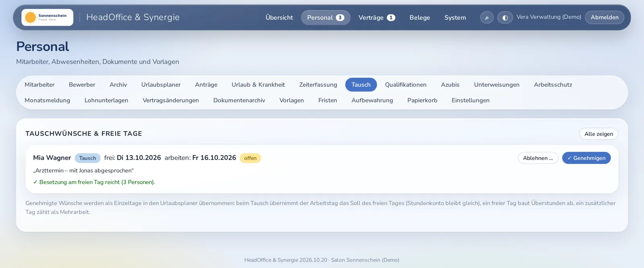Click the name Mia Wagner
644x268 pixels.
tap(52, 158)
